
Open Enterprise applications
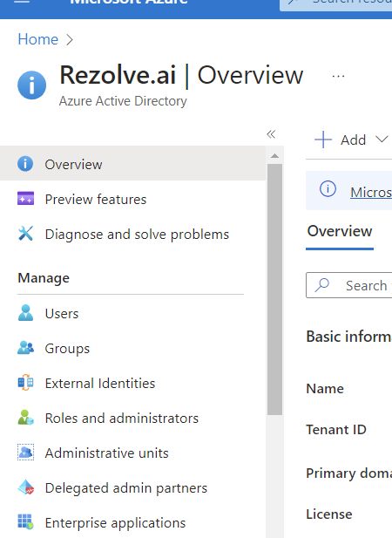(132, 522)
